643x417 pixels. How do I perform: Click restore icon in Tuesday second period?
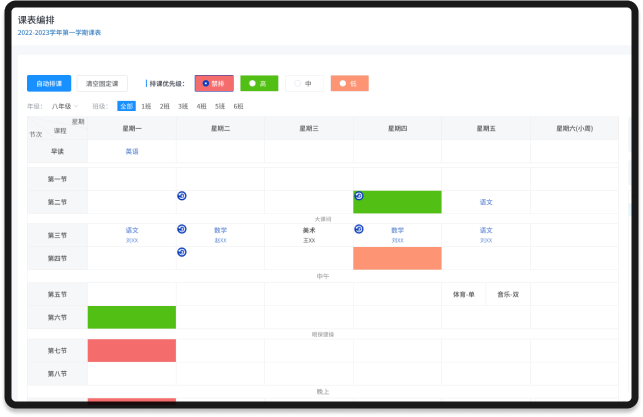(x=182, y=196)
